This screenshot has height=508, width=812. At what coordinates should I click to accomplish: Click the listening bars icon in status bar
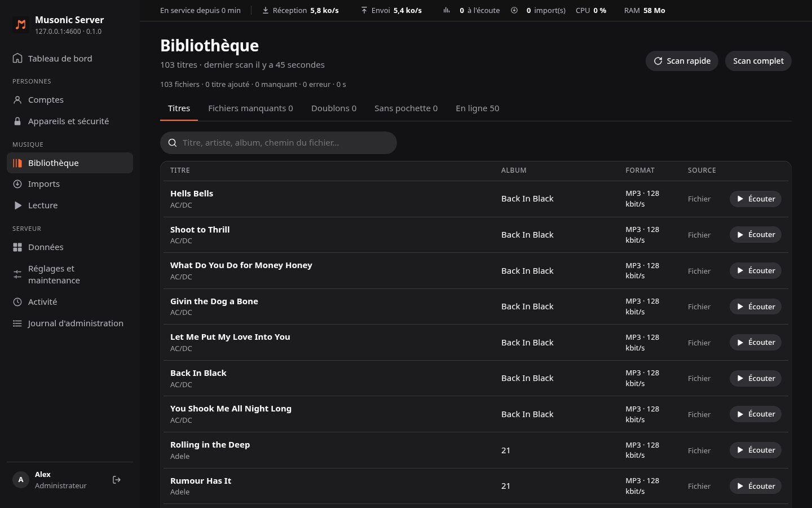[x=447, y=10]
